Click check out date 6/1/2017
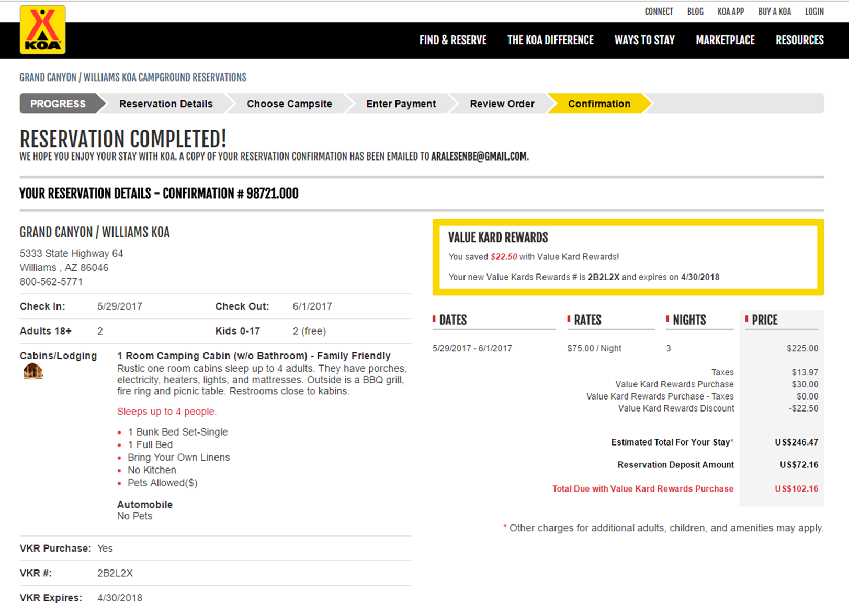The width and height of the screenshot is (849, 616). pyautogui.click(x=312, y=306)
